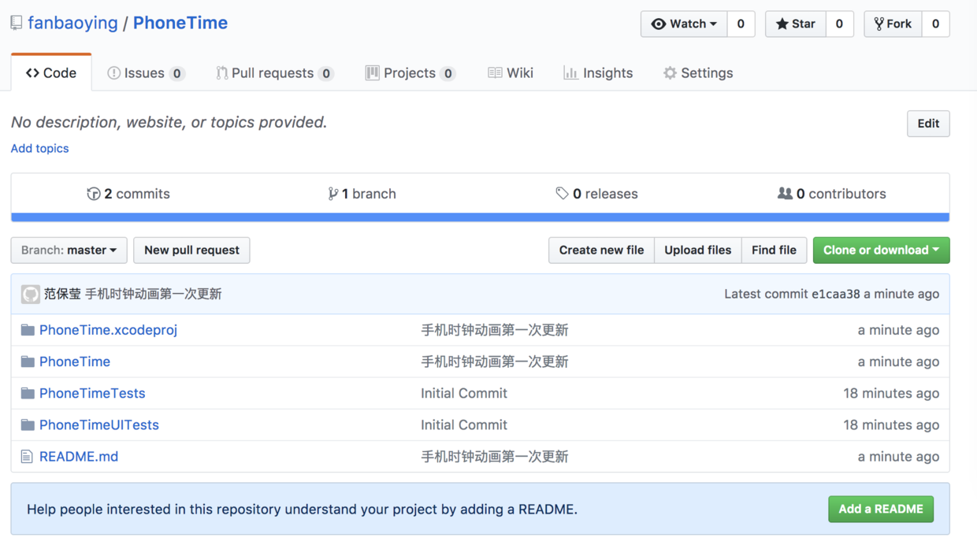The image size is (977, 560).
Task: Click the contributors people icon
Action: click(785, 194)
